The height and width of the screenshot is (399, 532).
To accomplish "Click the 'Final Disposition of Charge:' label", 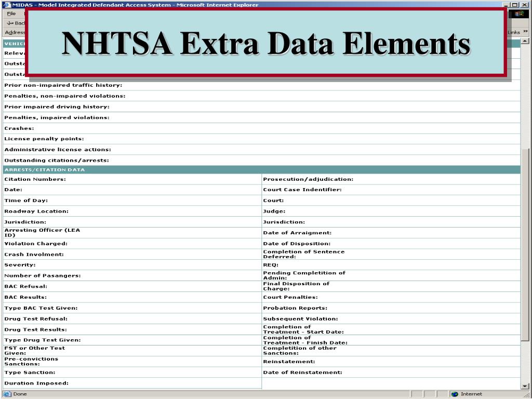I will (x=296, y=286).
